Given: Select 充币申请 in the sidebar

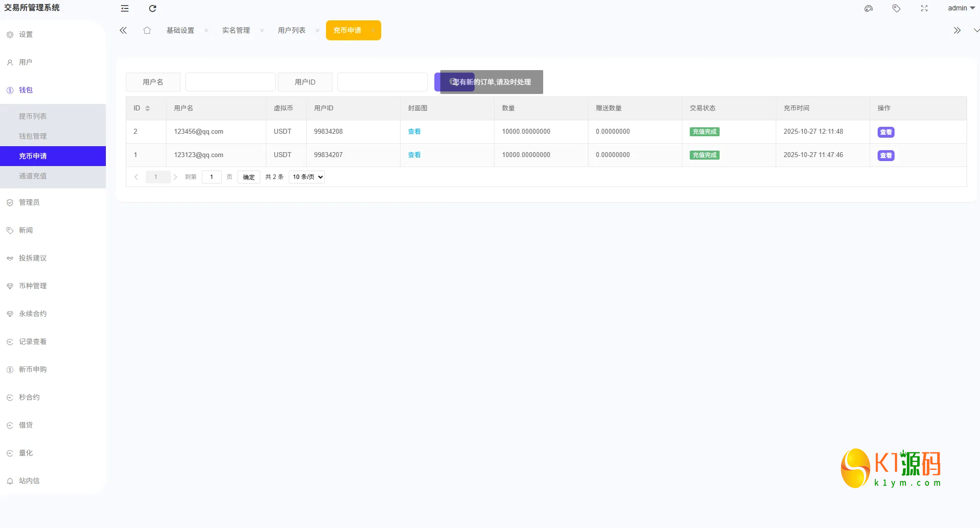Looking at the screenshot, I should tap(53, 156).
